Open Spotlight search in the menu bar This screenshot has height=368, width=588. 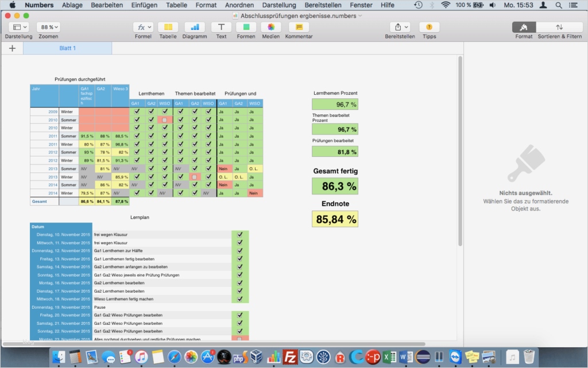[558, 5]
